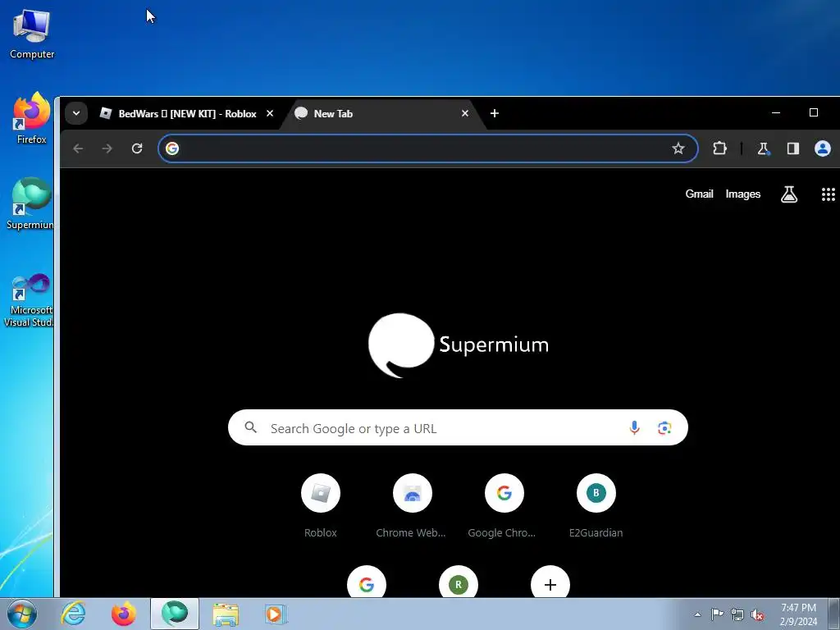840x630 pixels.
Task: Reload the current page
Action: click(x=137, y=148)
